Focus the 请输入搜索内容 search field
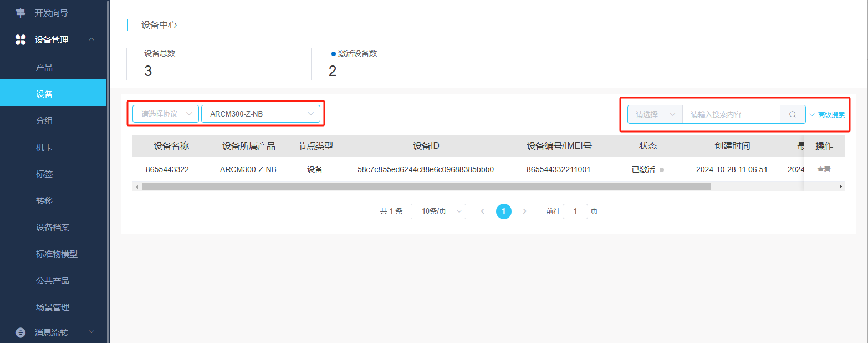Viewport: 868px width, 343px height. coord(731,114)
